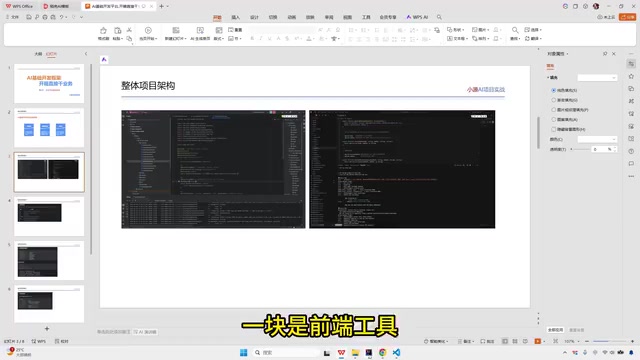
Task: Switch to the WPS Office home tab
Action: (19, 6)
